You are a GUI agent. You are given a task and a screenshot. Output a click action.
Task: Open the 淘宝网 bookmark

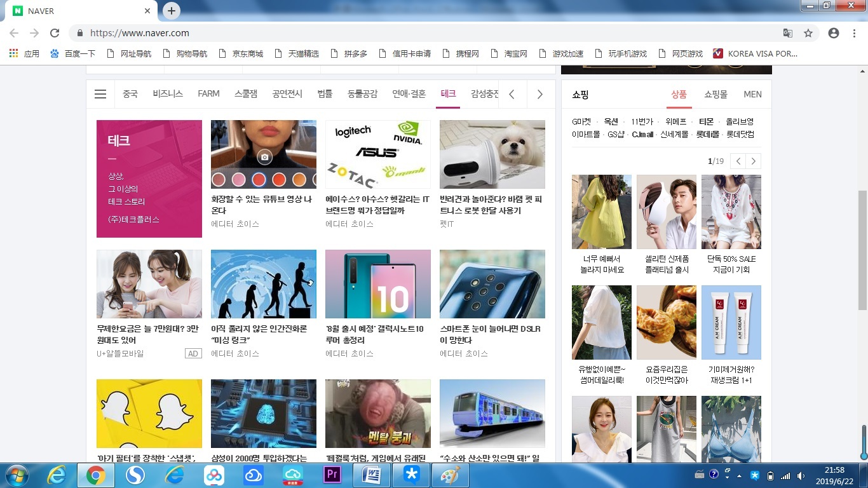coord(508,54)
